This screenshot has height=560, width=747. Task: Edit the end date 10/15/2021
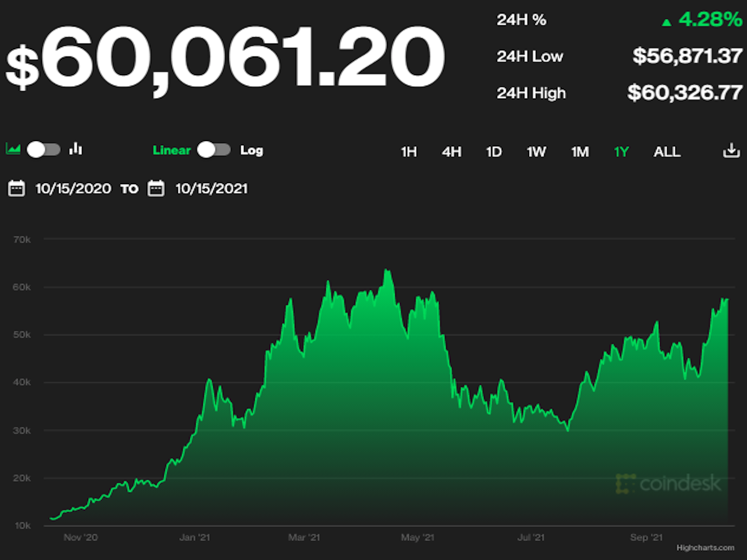click(212, 189)
